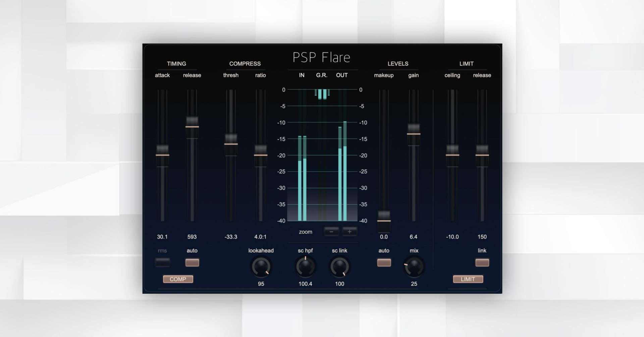Click the LEVELS section label
The height and width of the screenshot is (337, 644).
coord(398,64)
